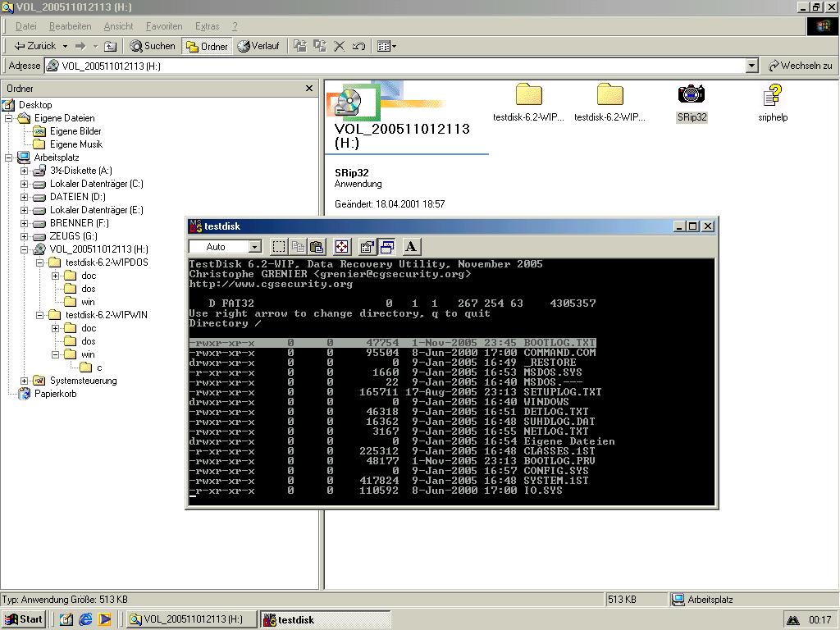Click the Delete X icon in Explorer toolbar

(x=339, y=46)
